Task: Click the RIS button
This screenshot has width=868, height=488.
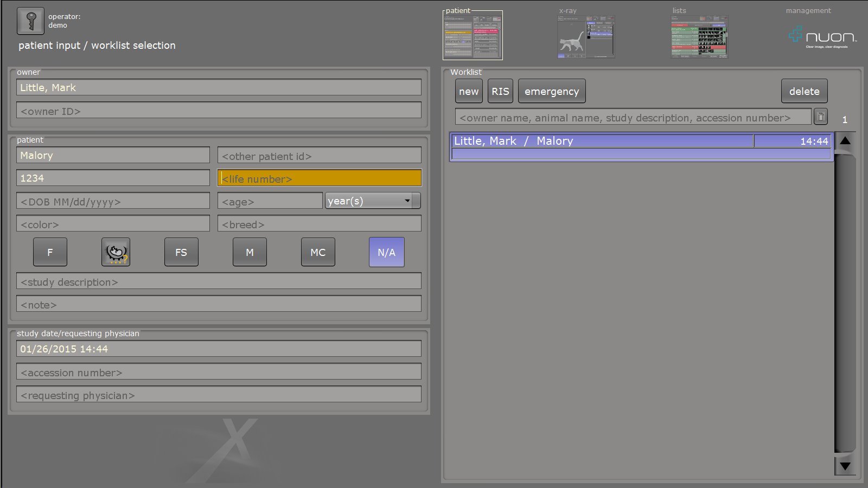Action: point(500,91)
